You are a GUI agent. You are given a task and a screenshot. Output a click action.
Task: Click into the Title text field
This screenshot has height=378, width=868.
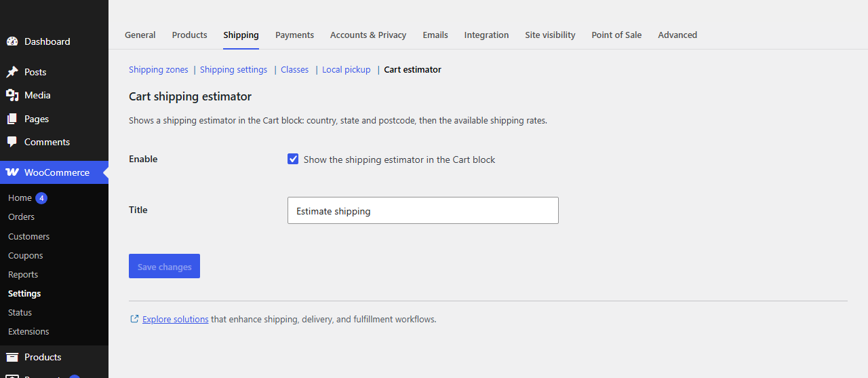pos(423,210)
